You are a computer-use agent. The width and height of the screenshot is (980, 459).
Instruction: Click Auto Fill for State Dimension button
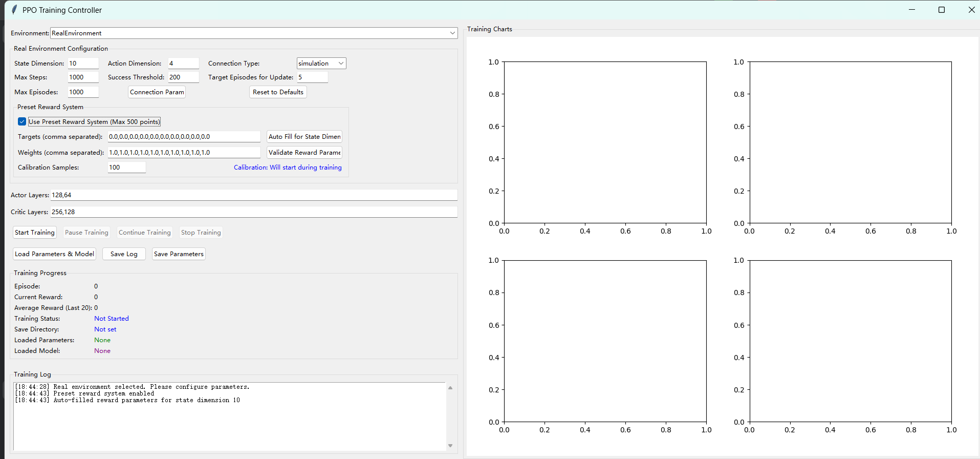[304, 137]
